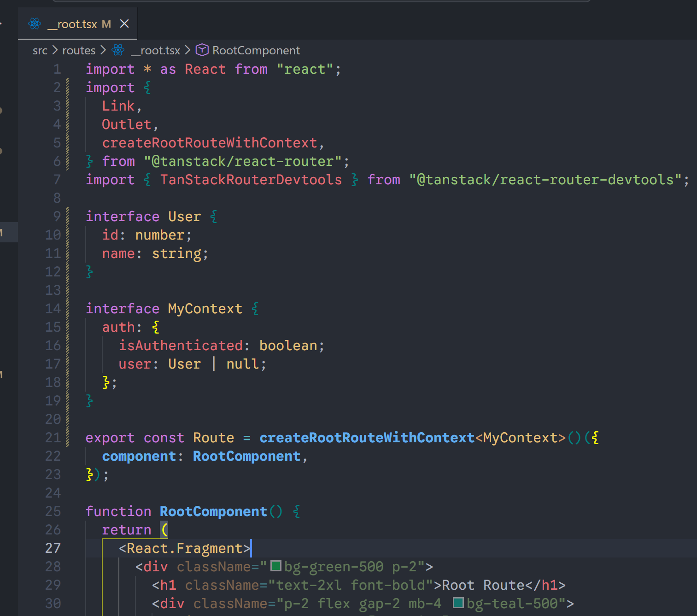697x616 pixels.
Task: Click createRootRouteWithContext call on line 21
Action: pos(367,438)
